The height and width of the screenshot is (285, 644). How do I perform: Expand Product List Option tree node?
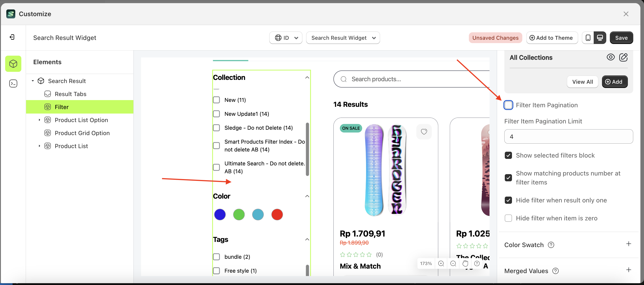tap(39, 120)
